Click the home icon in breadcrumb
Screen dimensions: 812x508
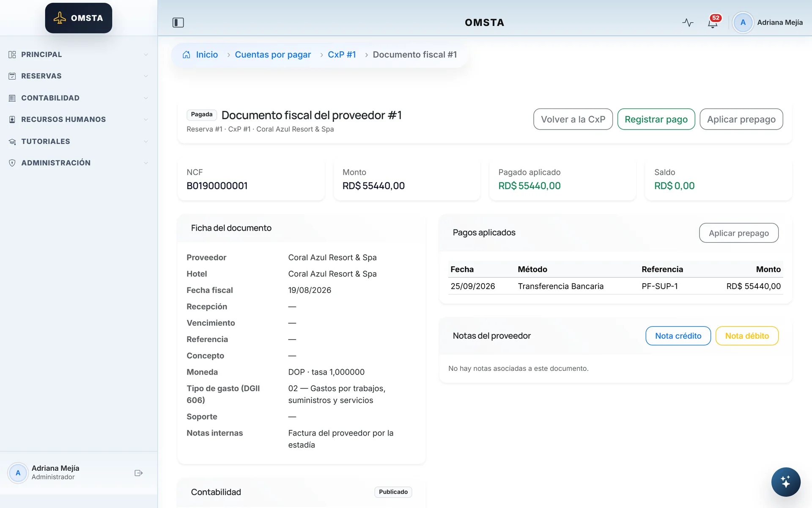[186, 55]
